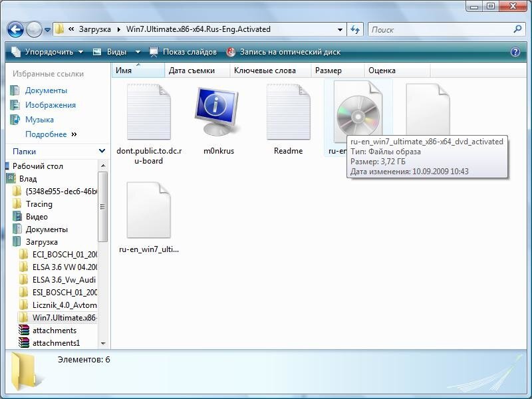Screen dimensions: 532x399
Task: Choose Запись на оптический диск
Action: pyautogui.click(x=284, y=52)
